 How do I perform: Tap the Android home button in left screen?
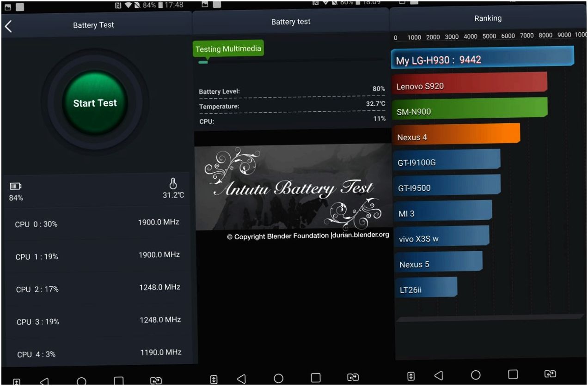click(x=81, y=381)
